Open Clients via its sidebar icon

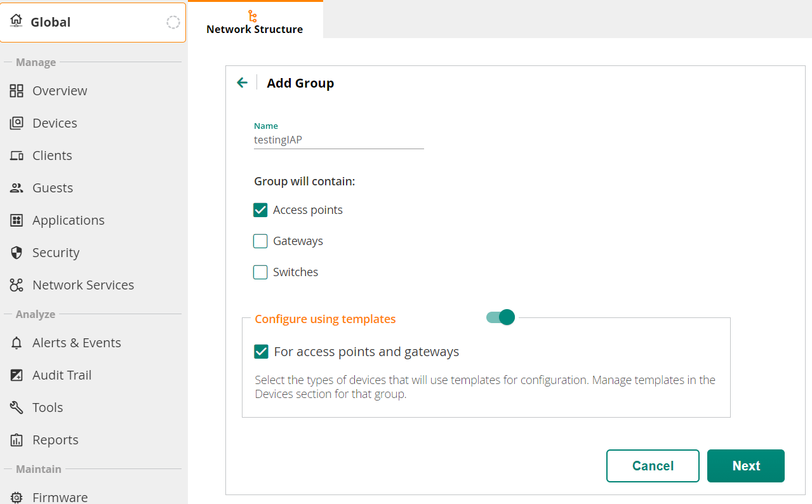click(x=17, y=156)
